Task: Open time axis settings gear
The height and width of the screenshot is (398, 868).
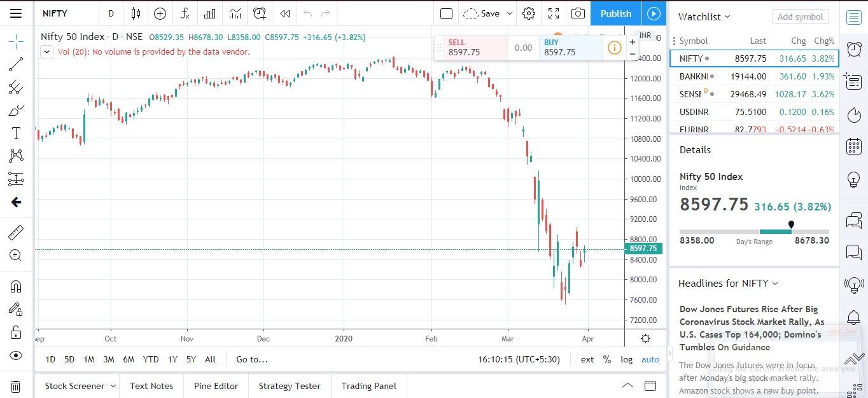Action: (x=645, y=338)
